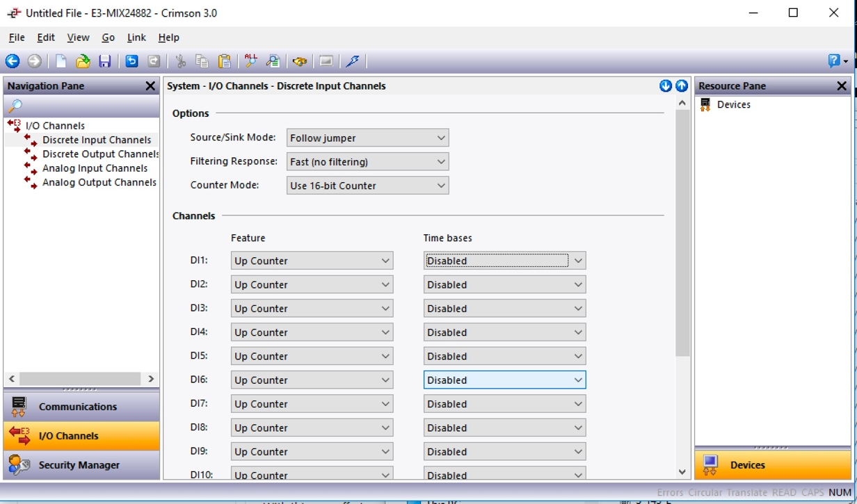Screen dimensions: 857x504
Task: Select I/O Channels root tree node
Action: coord(55,126)
